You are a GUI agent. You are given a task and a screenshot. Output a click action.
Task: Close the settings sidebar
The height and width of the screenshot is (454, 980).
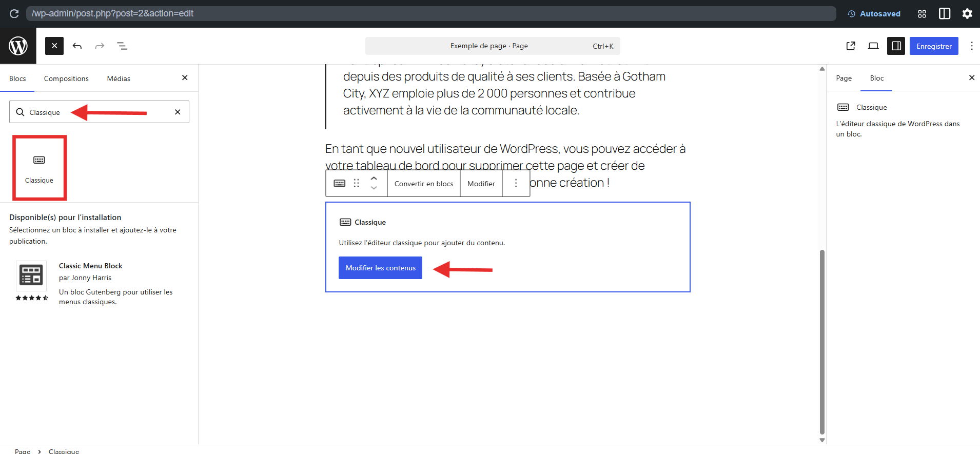click(x=971, y=77)
